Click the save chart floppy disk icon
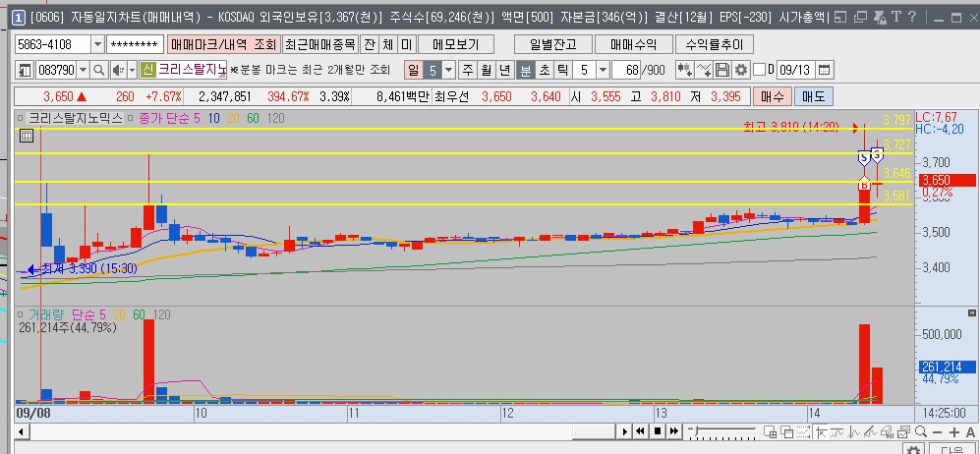The height and width of the screenshot is (454, 980). (x=721, y=70)
